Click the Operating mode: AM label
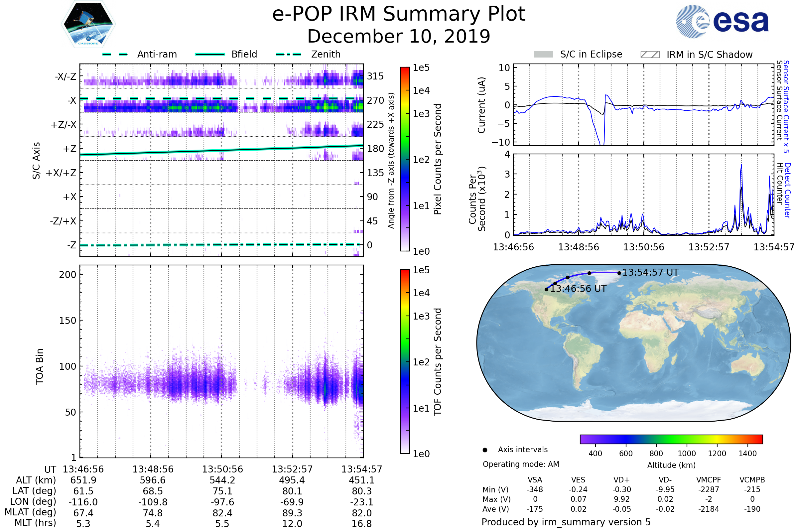This screenshot has width=798, height=532. click(521, 464)
